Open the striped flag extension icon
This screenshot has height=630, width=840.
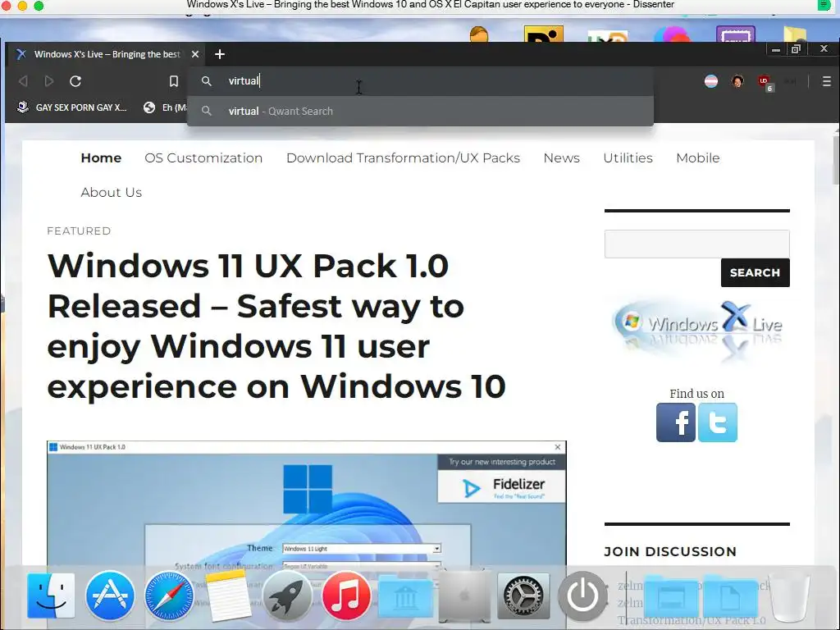point(711,81)
